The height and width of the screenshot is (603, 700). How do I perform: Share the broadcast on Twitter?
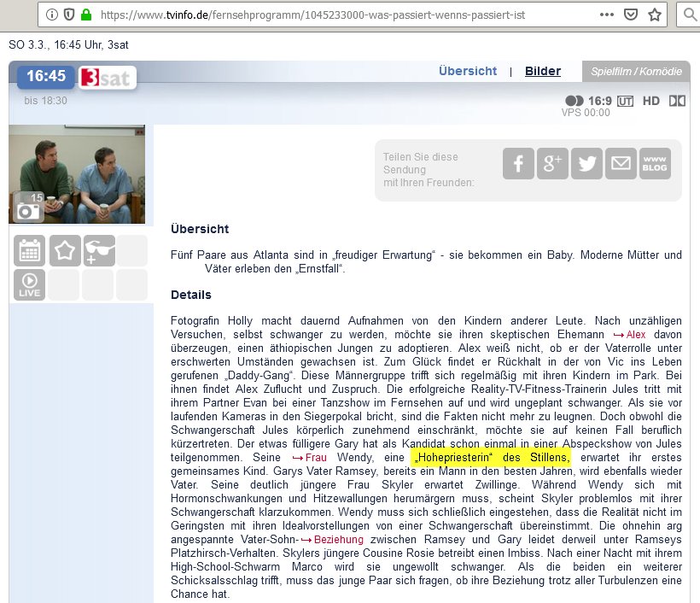586,164
